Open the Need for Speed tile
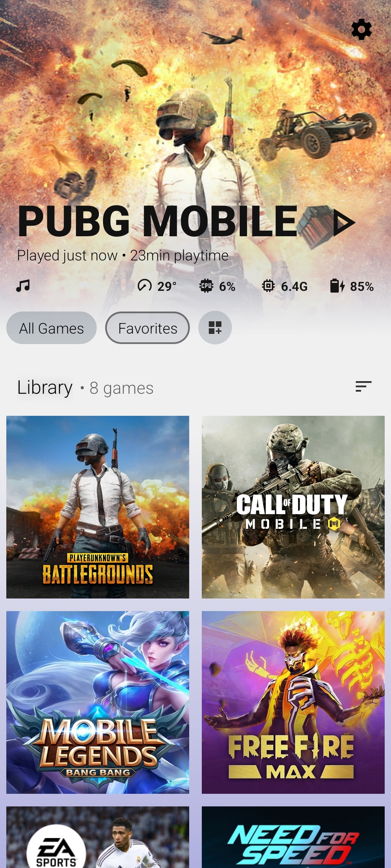This screenshot has height=868, width=391. coord(293,837)
